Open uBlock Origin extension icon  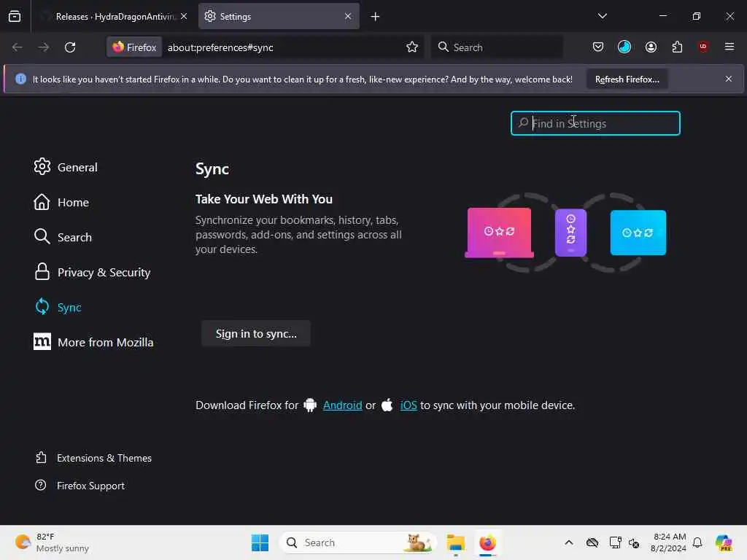pyautogui.click(x=703, y=47)
